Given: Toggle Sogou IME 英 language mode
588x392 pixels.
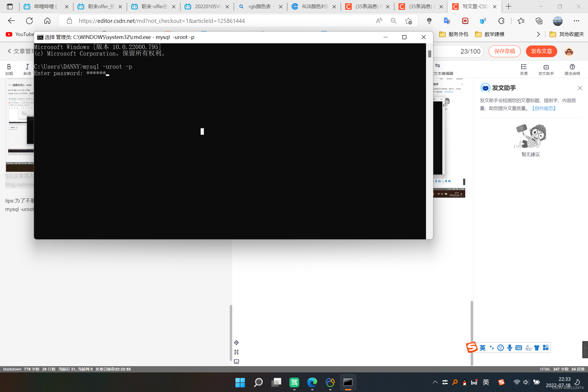Looking at the screenshot, I should [x=482, y=348].
